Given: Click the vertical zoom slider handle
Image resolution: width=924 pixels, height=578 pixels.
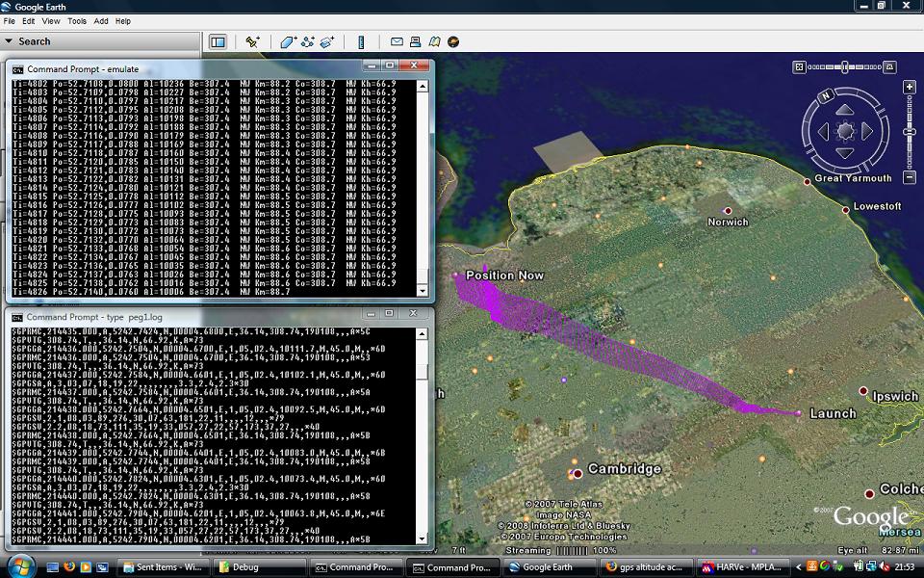Looking at the screenshot, I should (x=910, y=132).
